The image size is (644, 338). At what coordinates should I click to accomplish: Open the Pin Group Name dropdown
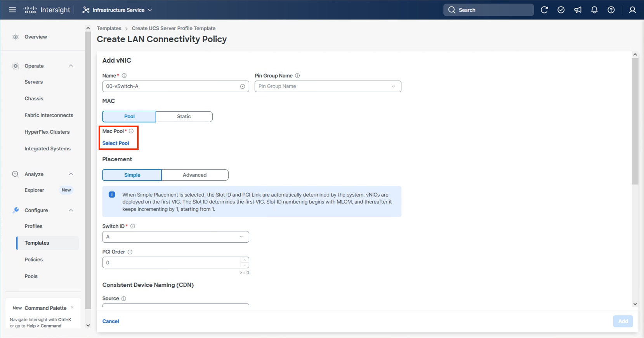(328, 86)
